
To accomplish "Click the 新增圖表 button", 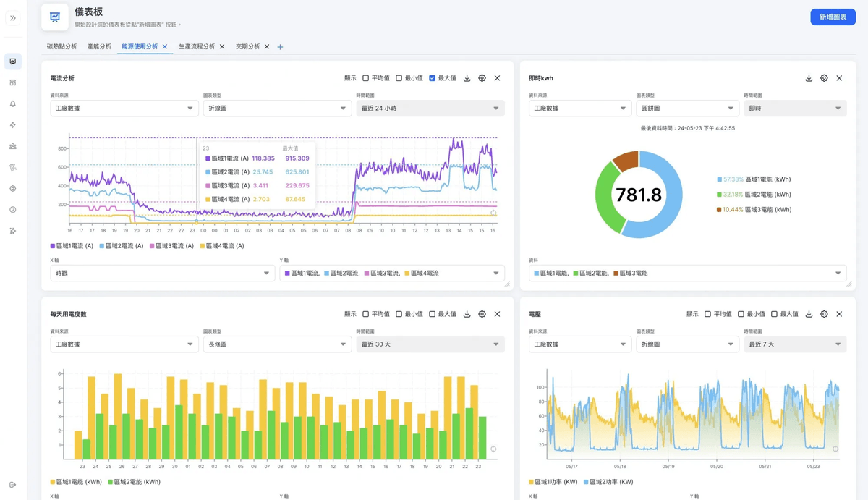I will click(833, 17).
